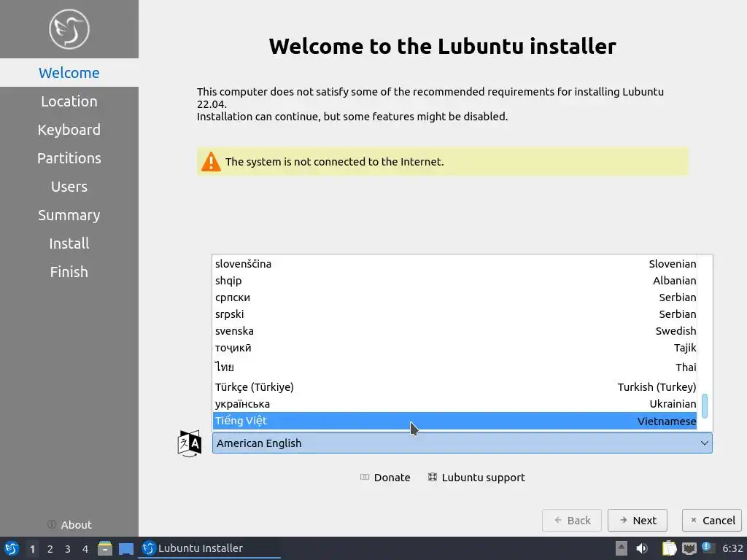Image resolution: width=747 pixels, height=560 pixels.
Task: Open the network connection tray icon
Action: point(689,548)
